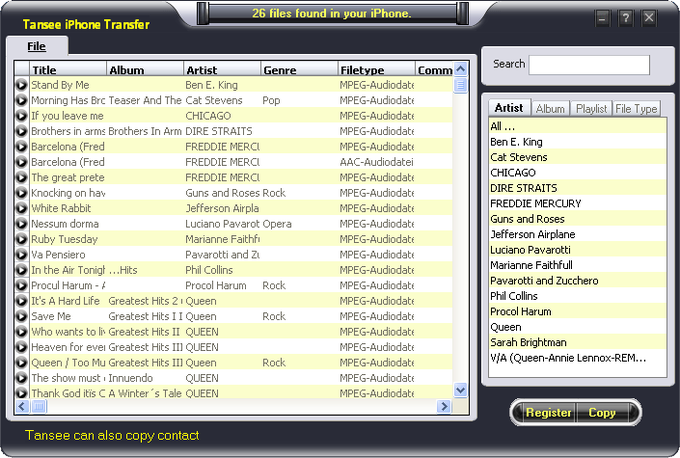Play the Va Pensiero track

tap(21, 255)
